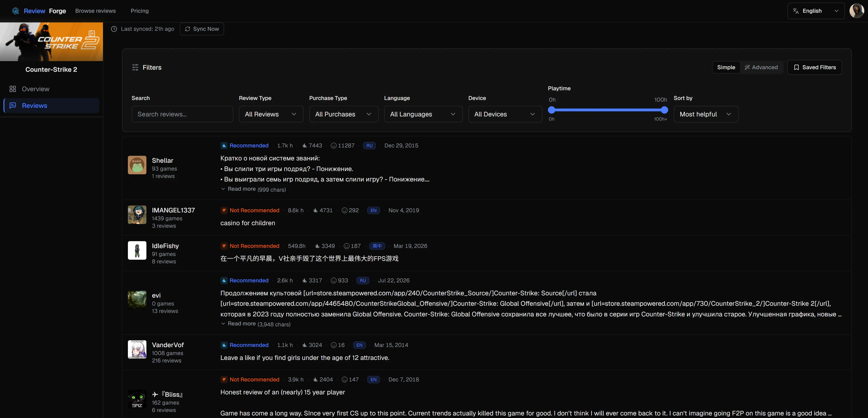This screenshot has height=418, width=868.
Task: Click the smiley icon showing 147
Action: [x=344, y=380]
